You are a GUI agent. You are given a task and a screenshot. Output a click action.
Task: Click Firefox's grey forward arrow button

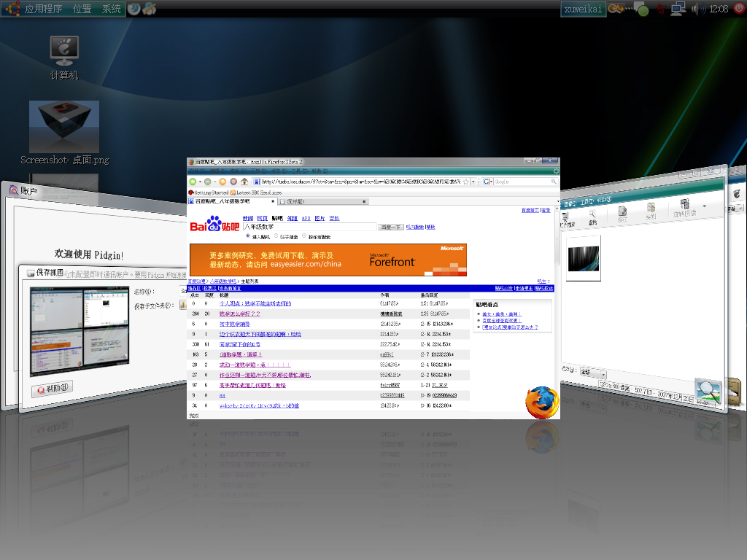(x=208, y=182)
